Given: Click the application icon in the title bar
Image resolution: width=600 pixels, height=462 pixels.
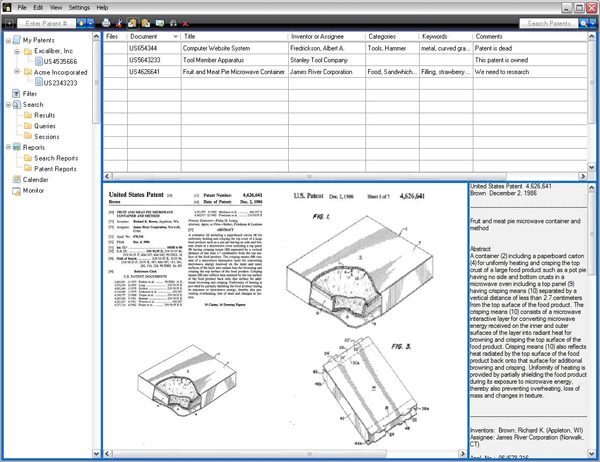Looking at the screenshot, I should [7, 7].
